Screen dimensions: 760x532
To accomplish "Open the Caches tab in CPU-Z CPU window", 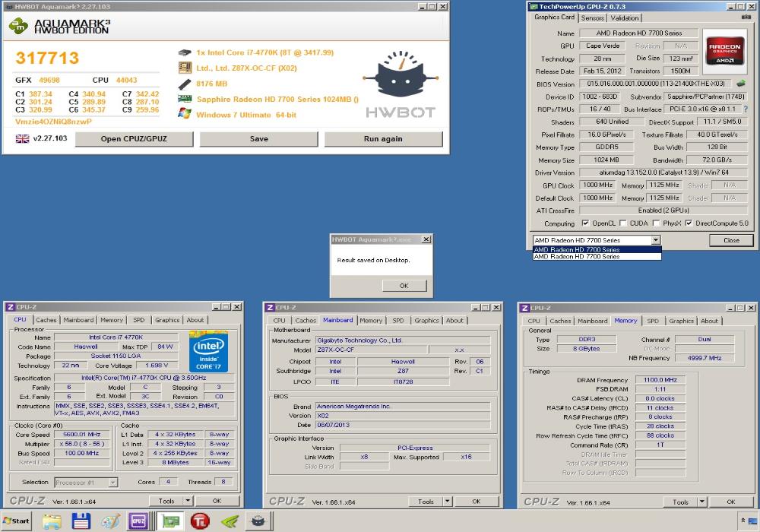I will [x=46, y=320].
